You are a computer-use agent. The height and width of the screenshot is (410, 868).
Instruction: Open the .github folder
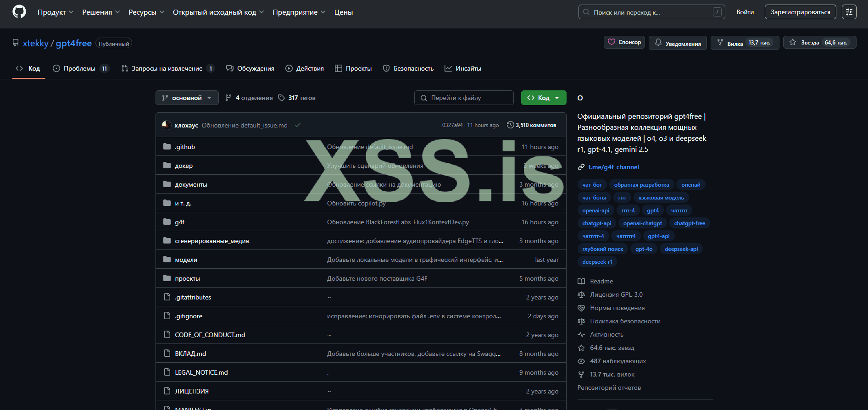pyautogui.click(x=185, y=147)
